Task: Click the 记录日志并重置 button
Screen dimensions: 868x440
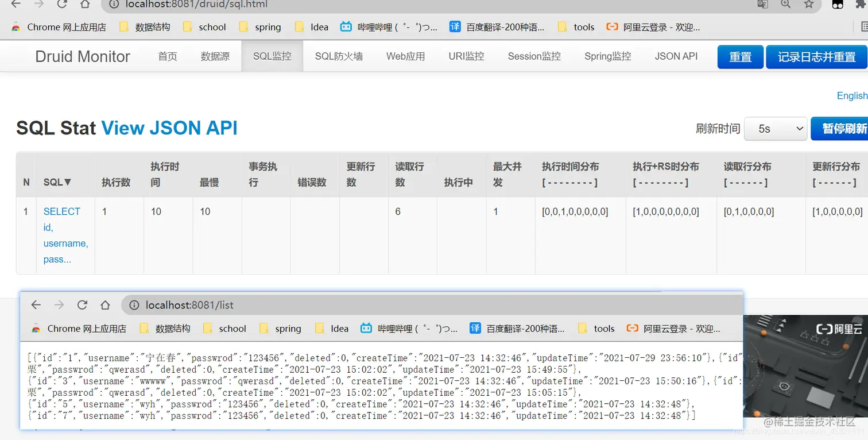Action: coord(817,57)
